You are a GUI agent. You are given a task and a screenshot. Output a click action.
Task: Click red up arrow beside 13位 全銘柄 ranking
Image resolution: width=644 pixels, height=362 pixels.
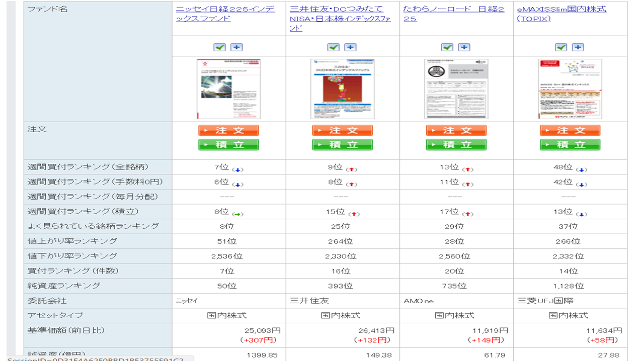coord(468,169)
